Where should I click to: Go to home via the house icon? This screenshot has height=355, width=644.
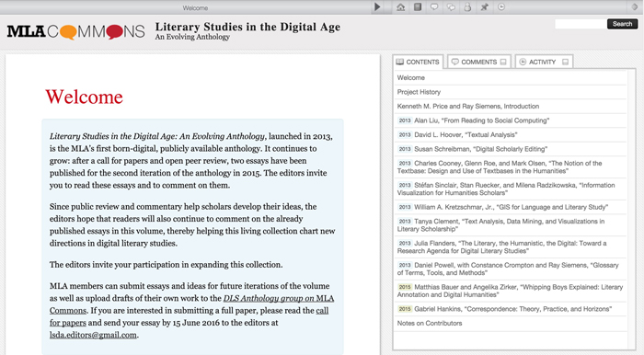pos(400,7)
